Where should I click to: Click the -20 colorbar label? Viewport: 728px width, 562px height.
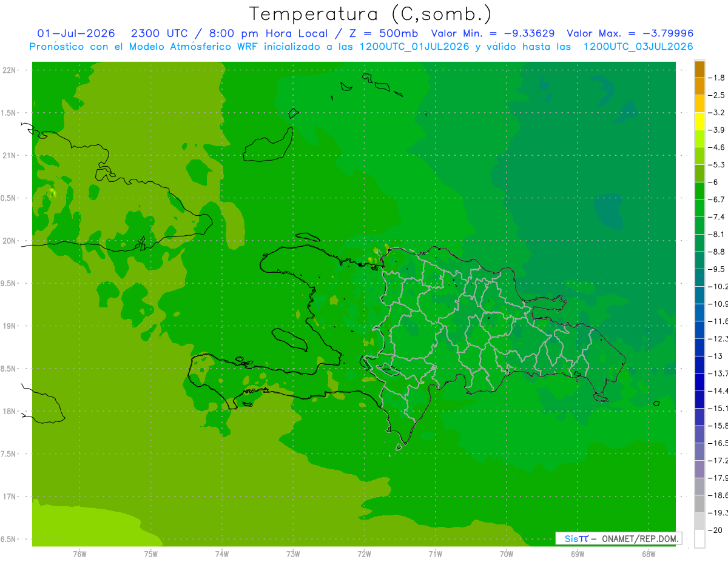[715, 530]
